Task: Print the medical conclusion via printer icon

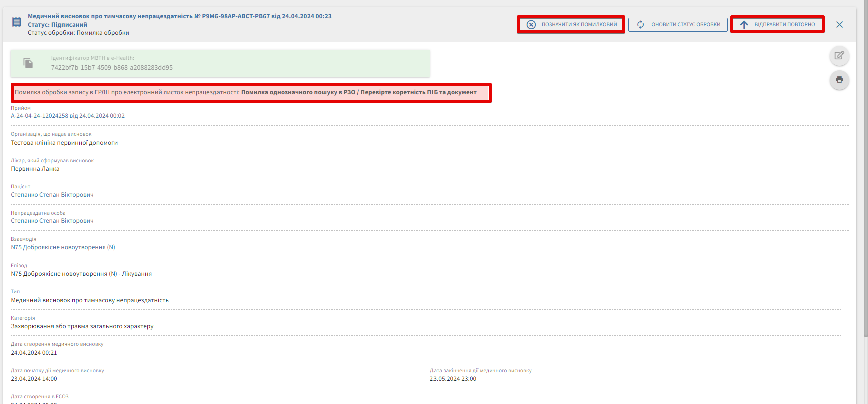Action: click(x=839, y=80)
